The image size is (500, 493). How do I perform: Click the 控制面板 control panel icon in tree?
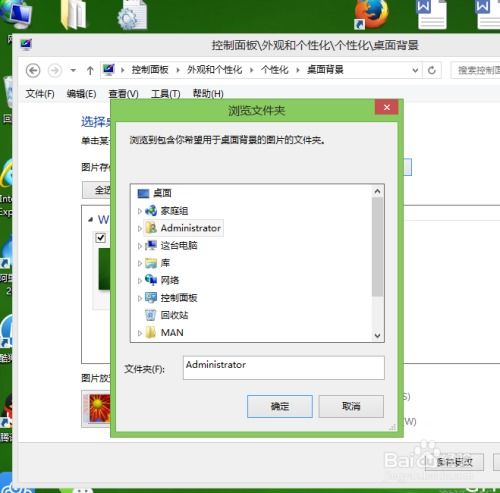click(x=151, y=298)
